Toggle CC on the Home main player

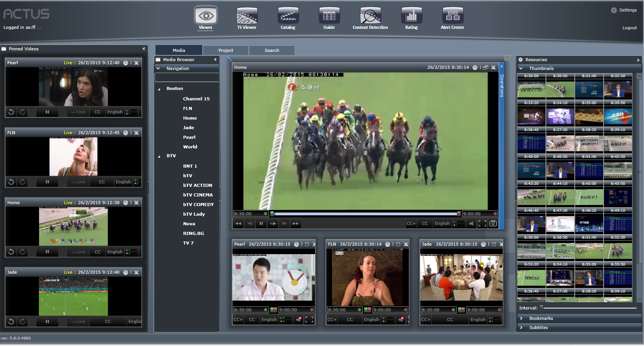coord(425,223)
